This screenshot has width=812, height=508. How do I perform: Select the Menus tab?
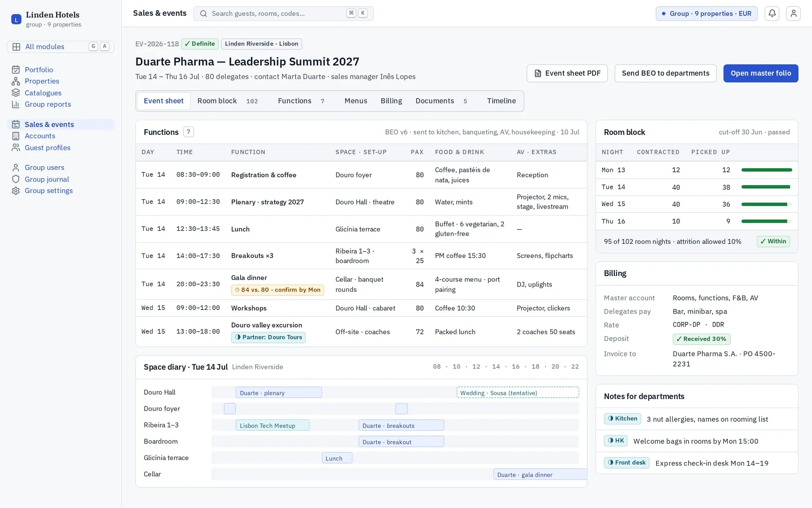pyautogui.click(x=356, y=101)
